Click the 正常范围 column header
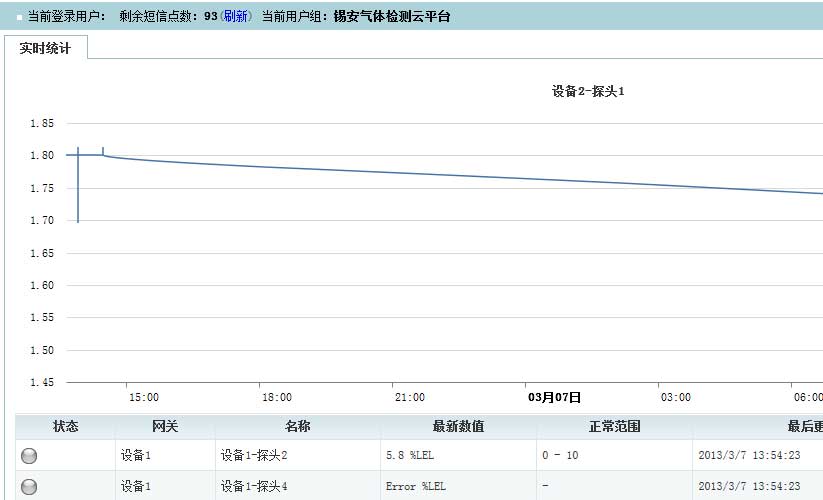This screenshot has width=823, height=500. 614,426
